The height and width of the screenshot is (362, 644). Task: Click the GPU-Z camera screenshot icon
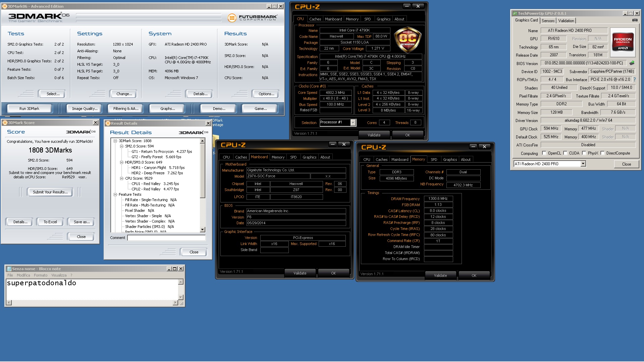tap(635, 20)
